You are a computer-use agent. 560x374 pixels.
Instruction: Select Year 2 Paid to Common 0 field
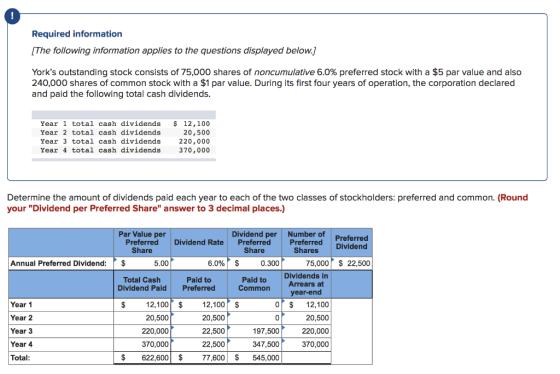(254, 318)
